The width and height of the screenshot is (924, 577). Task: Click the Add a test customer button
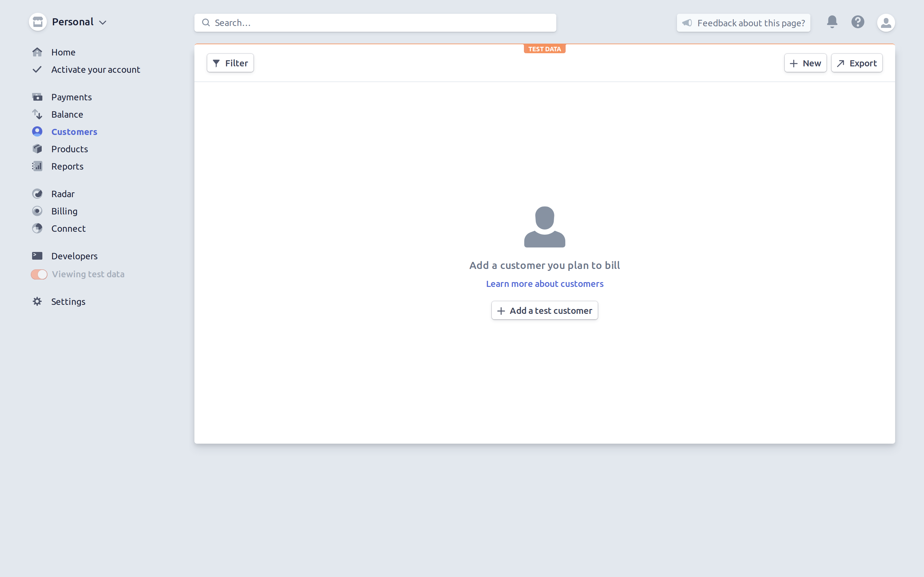(544, 310)
